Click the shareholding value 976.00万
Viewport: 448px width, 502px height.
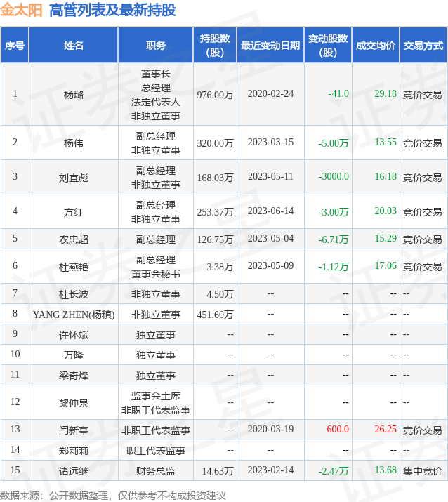pyautogui.click(x=215, y=95)
